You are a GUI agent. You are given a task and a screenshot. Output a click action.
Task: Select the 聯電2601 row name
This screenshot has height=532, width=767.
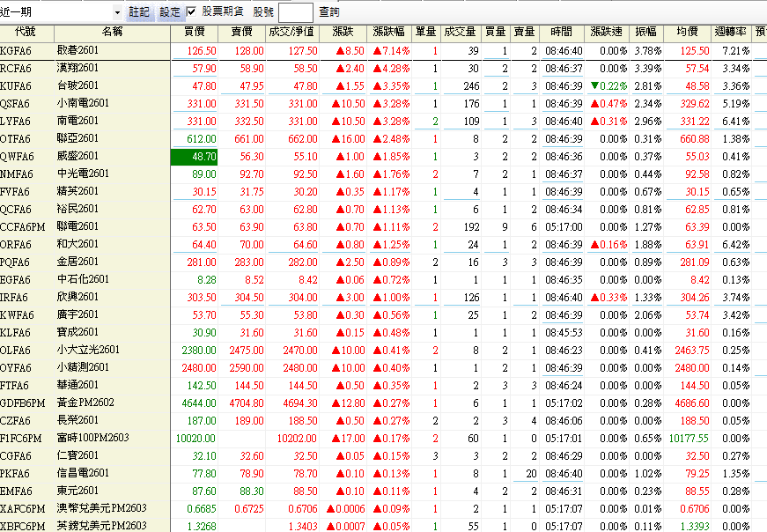pyautogui.click(x=78, y=226)
